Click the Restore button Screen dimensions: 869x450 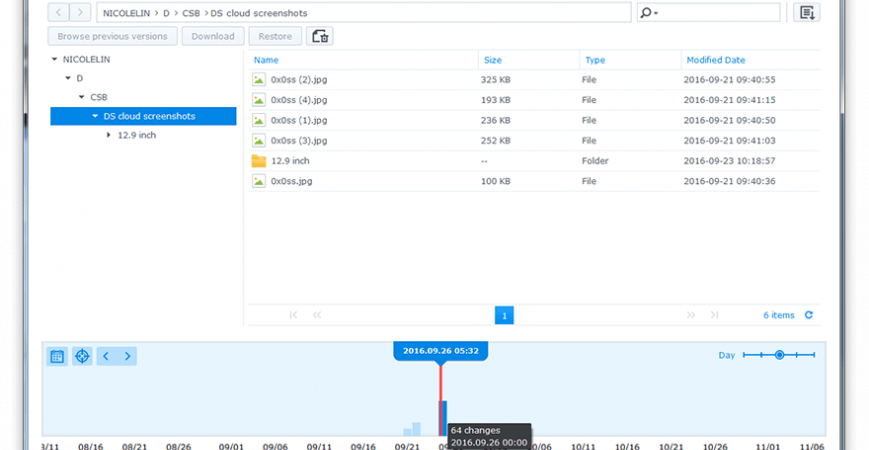(275, 36)
